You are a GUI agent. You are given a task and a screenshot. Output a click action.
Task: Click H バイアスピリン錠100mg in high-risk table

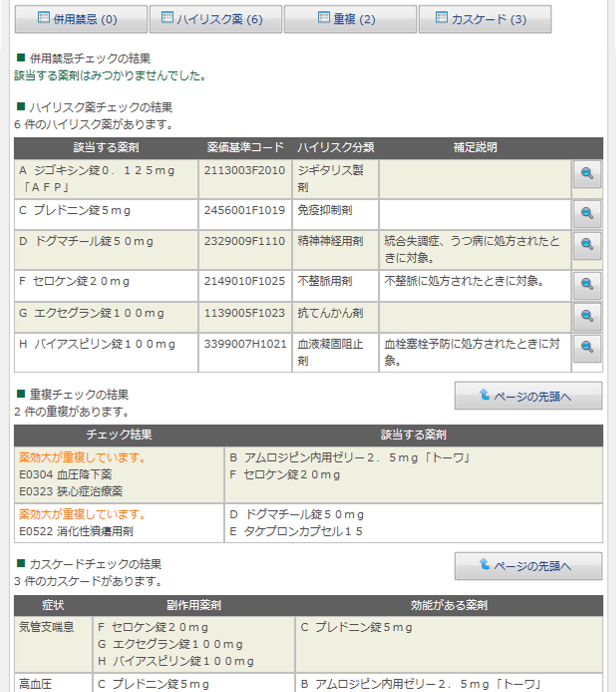[97, 344]
